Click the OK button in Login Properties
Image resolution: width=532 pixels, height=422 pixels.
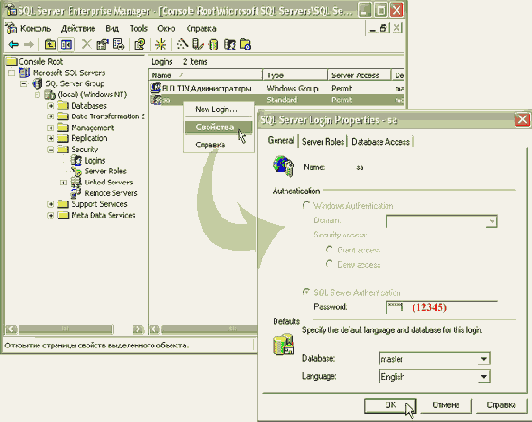tap(390, 405)
